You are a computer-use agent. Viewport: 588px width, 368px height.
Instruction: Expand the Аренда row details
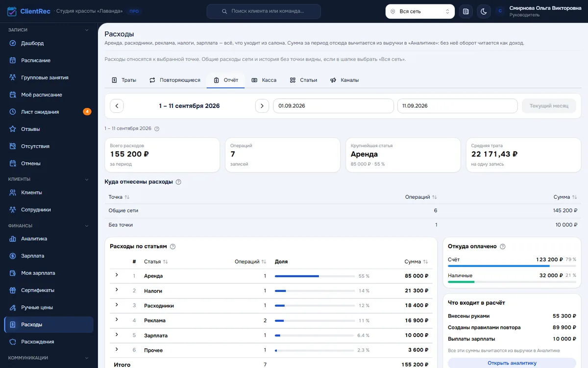[x=117, y=275]
